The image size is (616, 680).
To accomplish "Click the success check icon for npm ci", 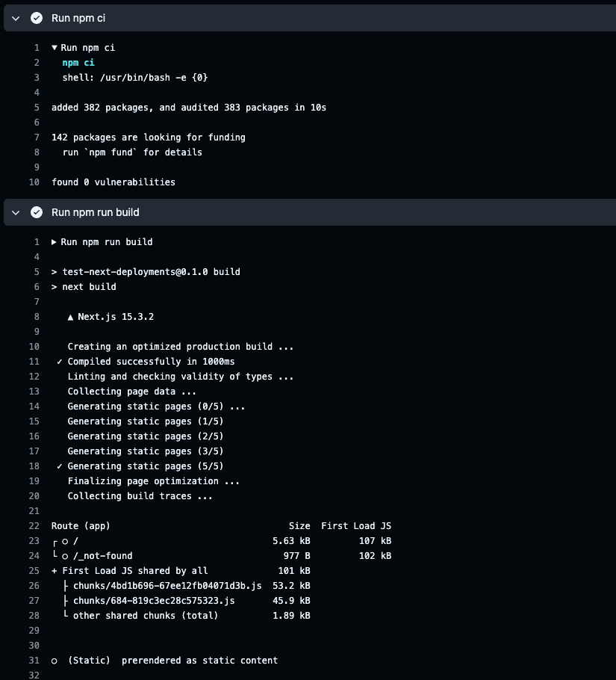I will click(x=37, y=18).
